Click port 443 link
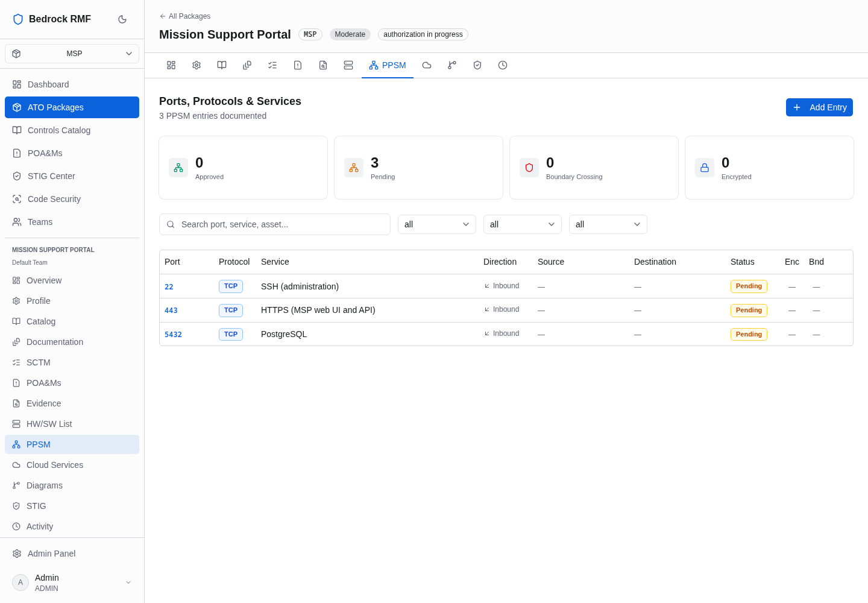The width and height of the screenshot is (868, 603). click(x=171, y=311)
